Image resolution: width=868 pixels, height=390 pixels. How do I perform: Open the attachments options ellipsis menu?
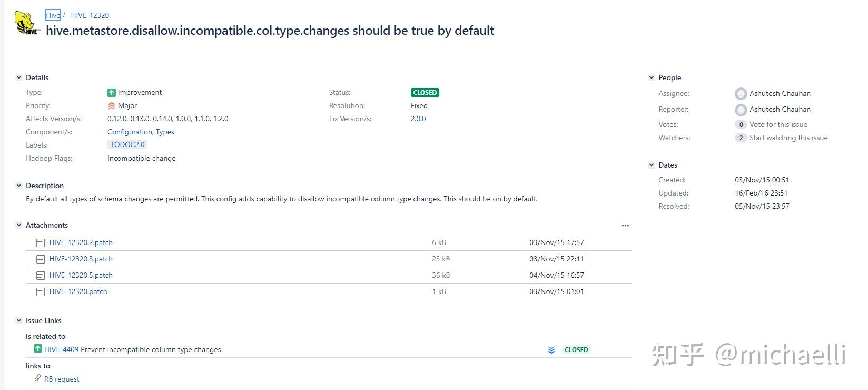(625, 226)
